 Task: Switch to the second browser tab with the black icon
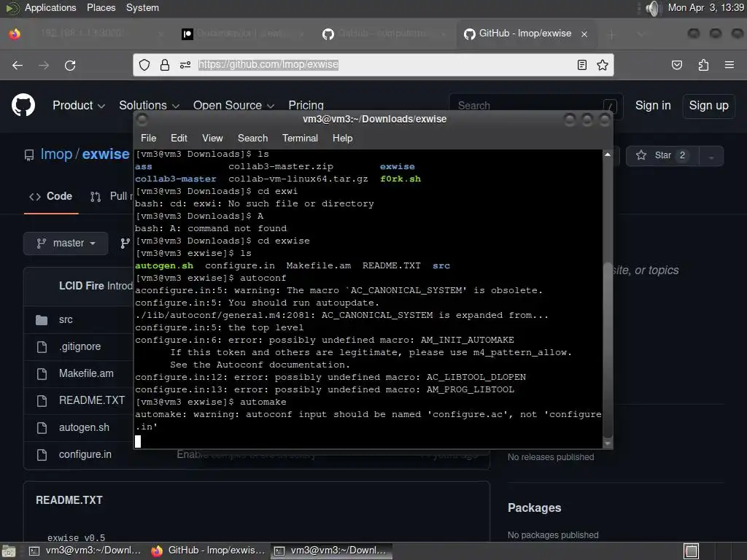pyautogui.click(x=241, y=34)
